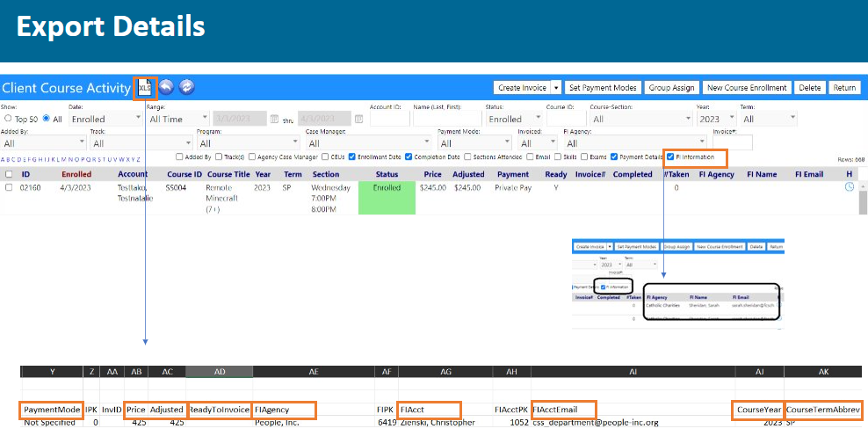This screenshot has width=868, height=436.
Task: Filter by letter Z in the alphabet bar
Action: click(138, 160)
